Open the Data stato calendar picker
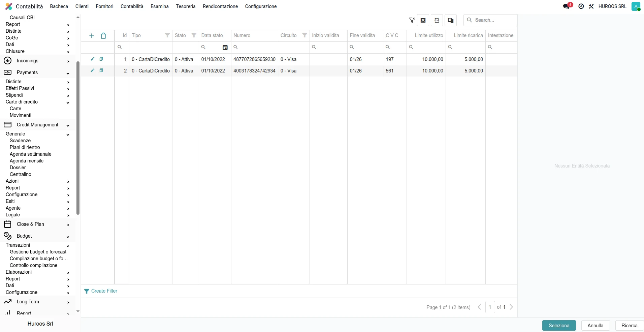 (225, 48)
